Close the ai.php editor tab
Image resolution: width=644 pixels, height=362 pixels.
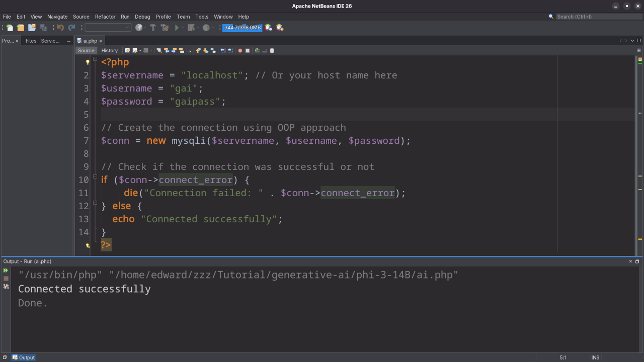101,41
